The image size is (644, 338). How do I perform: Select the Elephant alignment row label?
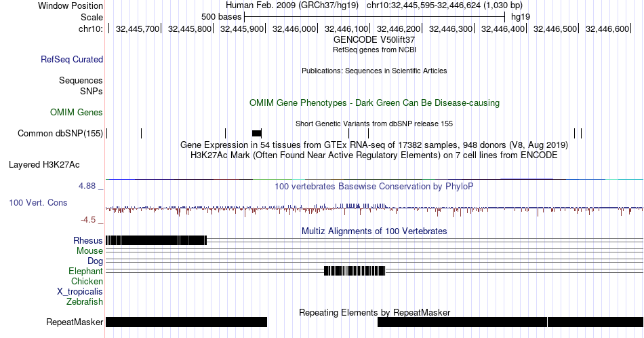click(86, 271)
